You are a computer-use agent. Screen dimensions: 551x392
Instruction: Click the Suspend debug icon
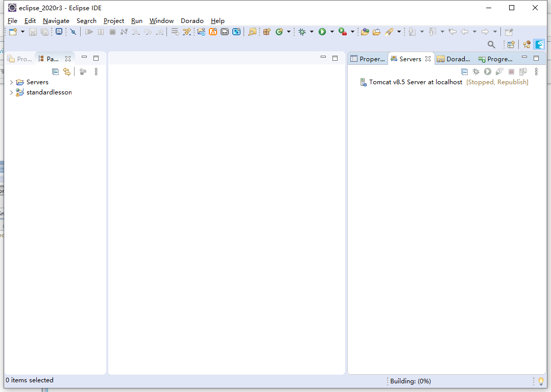click(101, 32)
